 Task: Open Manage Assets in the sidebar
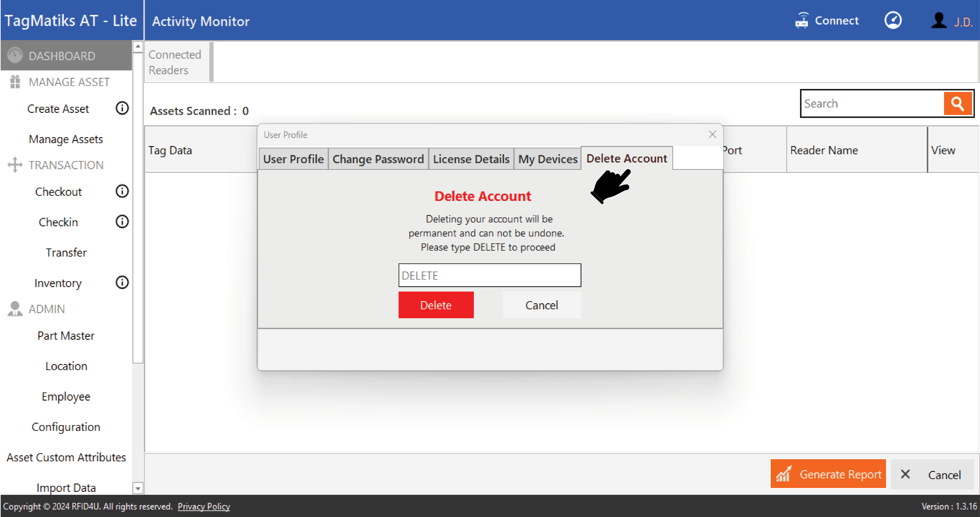point(66,139)
